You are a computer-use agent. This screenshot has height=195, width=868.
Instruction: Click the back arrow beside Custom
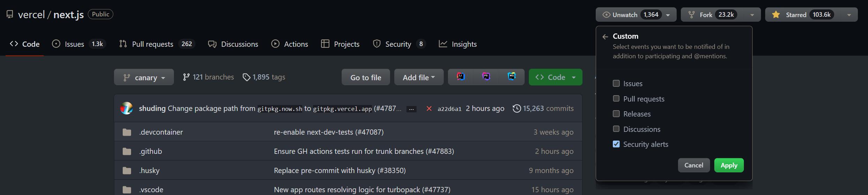pos(605,37)
